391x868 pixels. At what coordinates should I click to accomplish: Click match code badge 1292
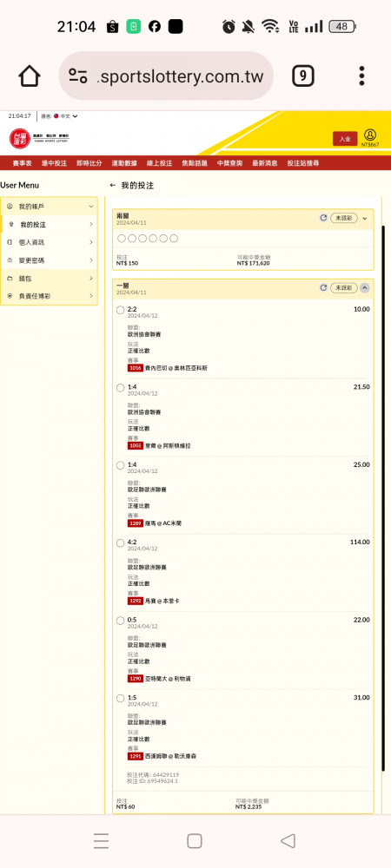(136, 601)
